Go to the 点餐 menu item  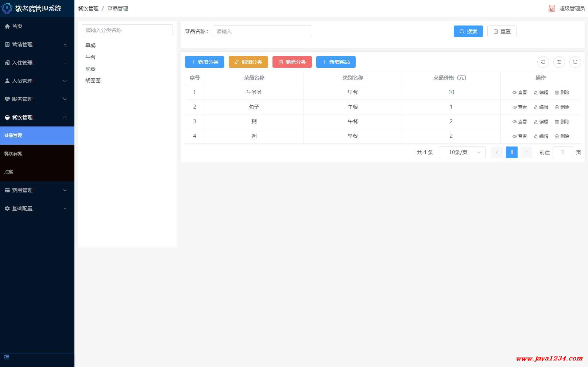(9, 172)
